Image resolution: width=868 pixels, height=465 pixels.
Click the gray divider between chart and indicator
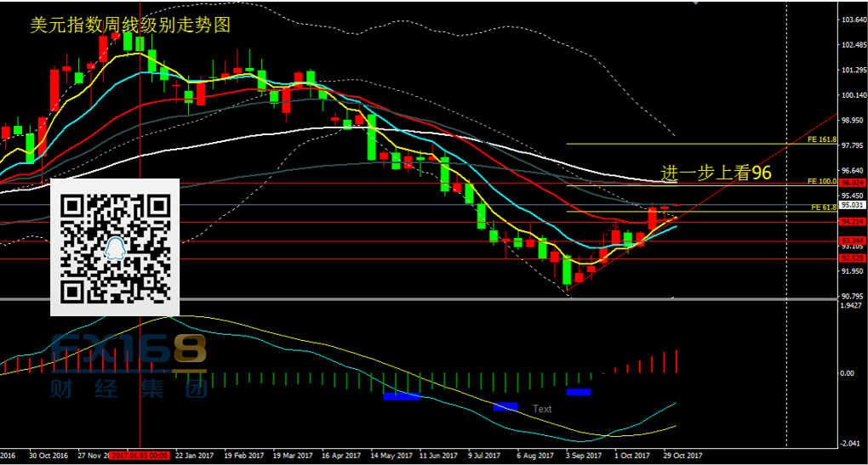(425, 299)
